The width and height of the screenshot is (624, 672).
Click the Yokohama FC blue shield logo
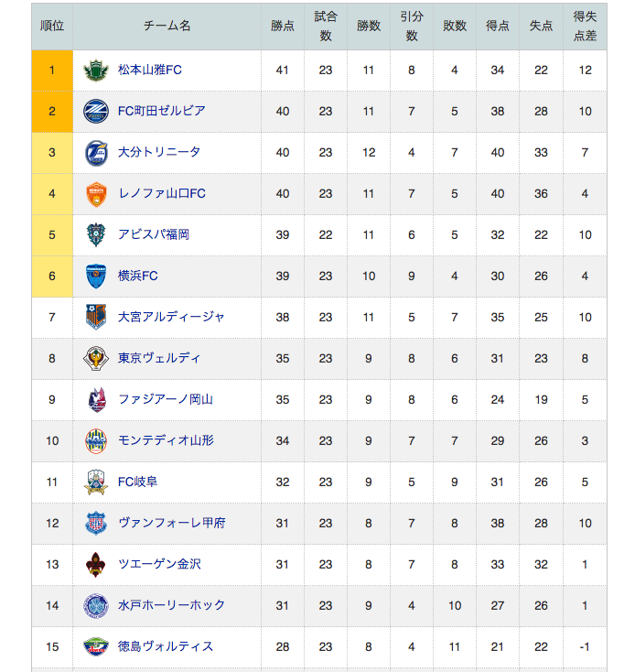pos(96,276)
